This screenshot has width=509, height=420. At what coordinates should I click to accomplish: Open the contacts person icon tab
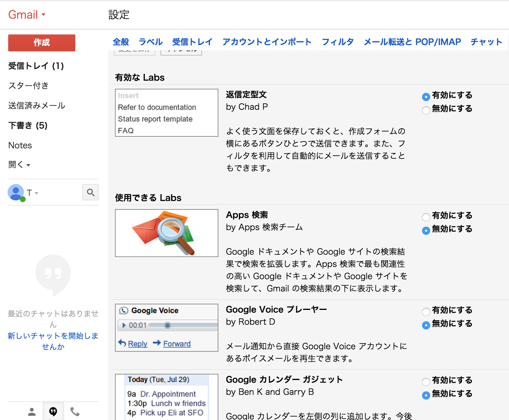(32, 412)
